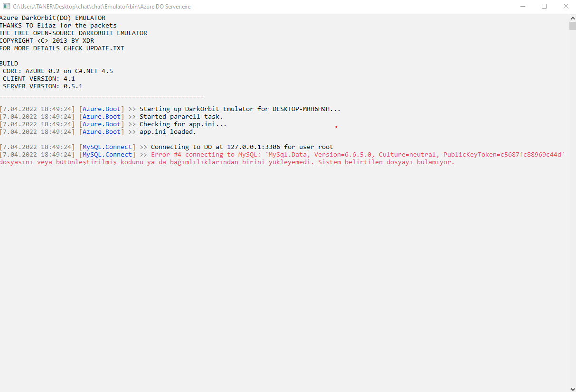Click 'COPYRIGHT <C> 2013 BY XDR' line
This screenshot has height=392, width=576.
click(47, 41)
